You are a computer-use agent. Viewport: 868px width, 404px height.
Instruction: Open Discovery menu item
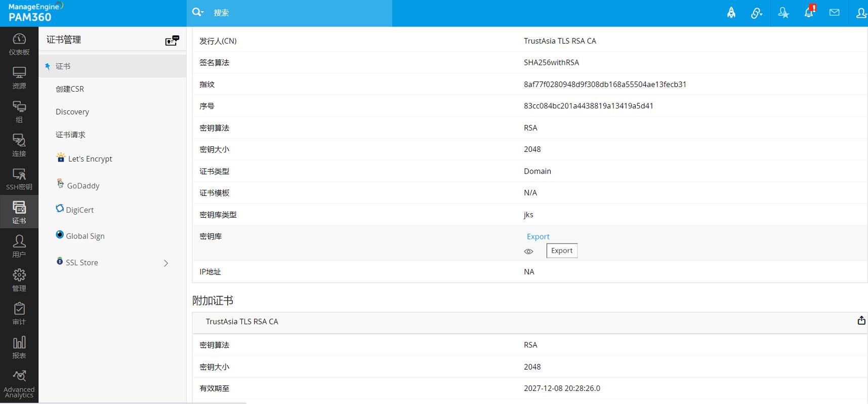click(x=72, y=112)
